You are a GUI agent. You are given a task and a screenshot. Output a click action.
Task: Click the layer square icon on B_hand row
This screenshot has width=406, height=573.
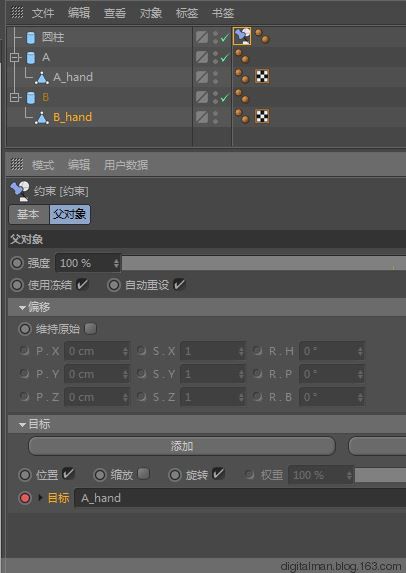pyautogui.click(x=202, y=117)
